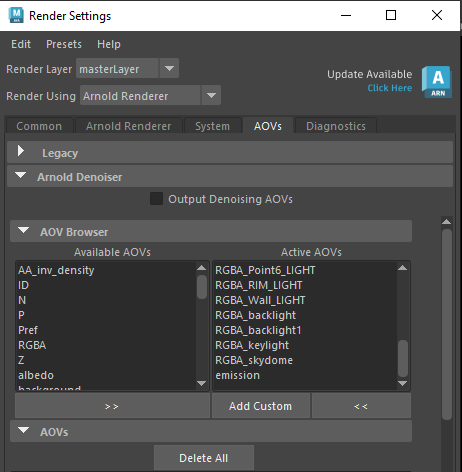Maximize the Render Settings window
The width and height of the screenshot is (462, 472).
[391, 15]
